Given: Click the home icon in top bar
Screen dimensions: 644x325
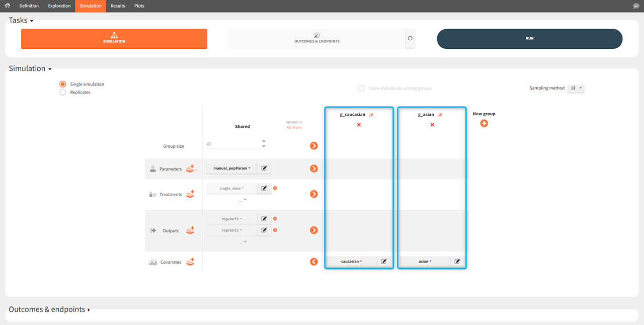Looking at the screenshot, I should pyautogui.click(x=8, y=6).
